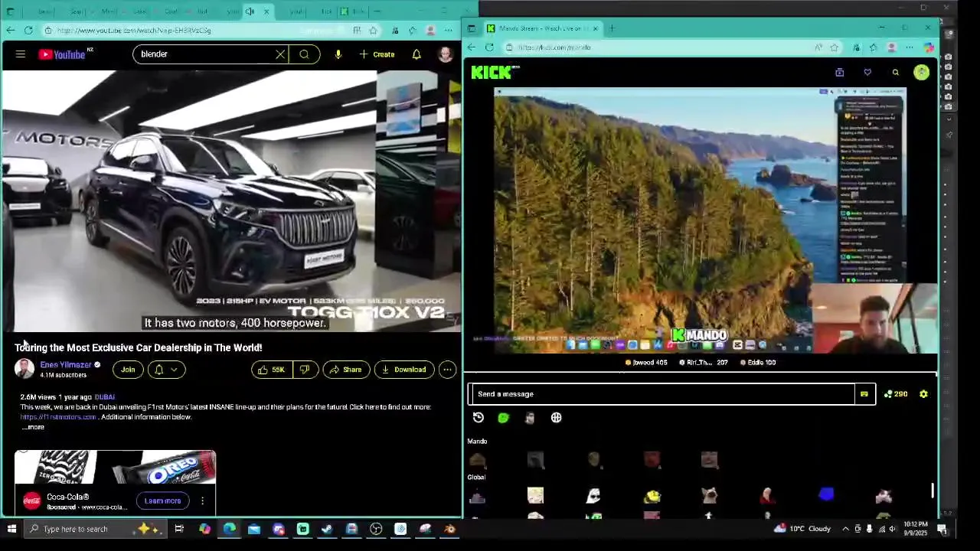Open Kick chat settings gear
This screenshot has width=980, height=551.
pyautogui.click(x=923, y=394)
